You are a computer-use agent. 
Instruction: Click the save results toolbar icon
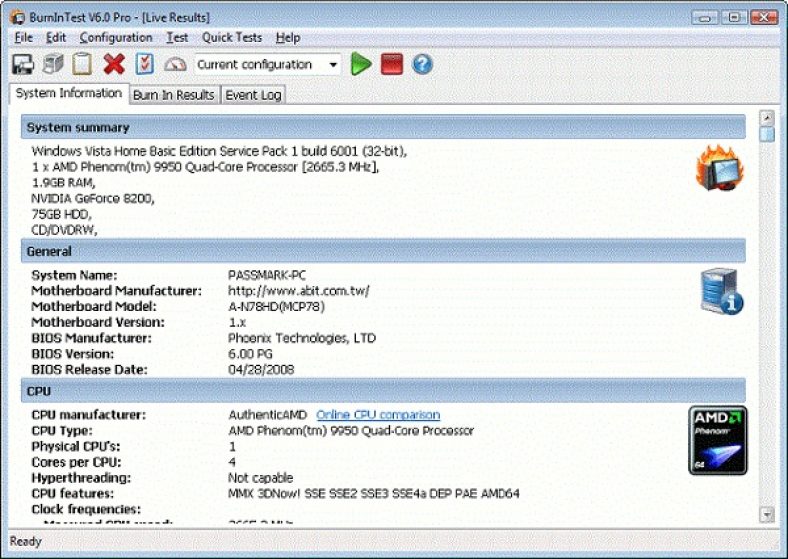pyautogui.click(x=22, y=64)
